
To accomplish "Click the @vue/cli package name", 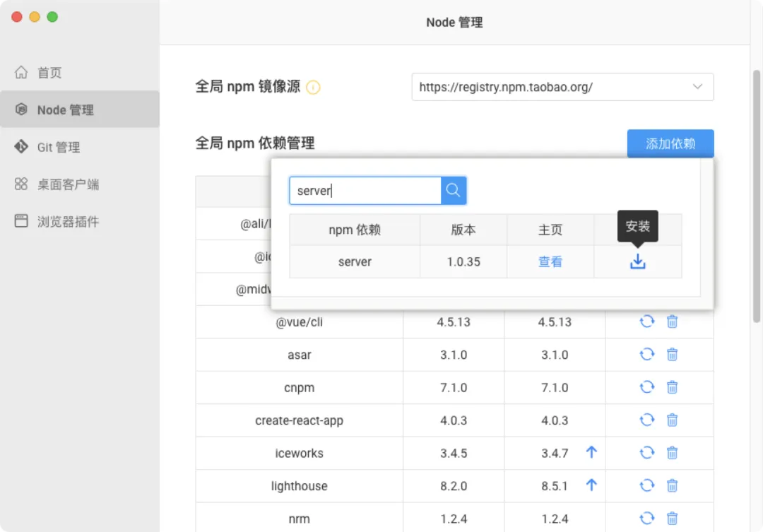I will tap(300, 322).
